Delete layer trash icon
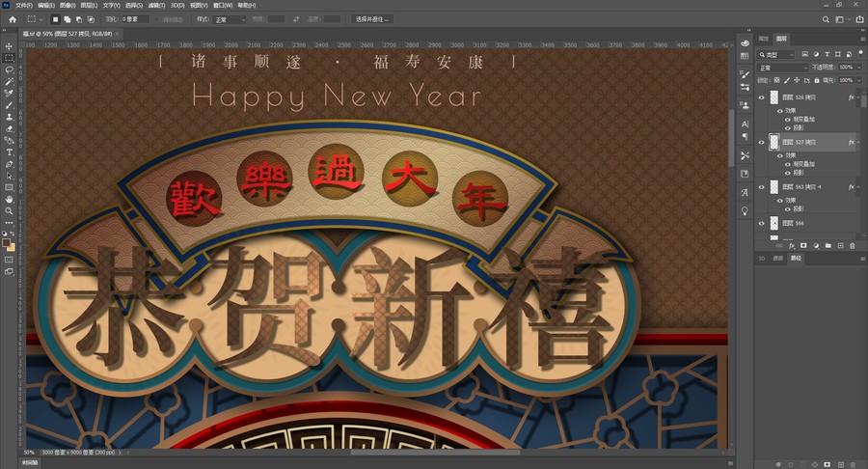Viewport: 868px width, 469px height. (x=853, y=246)
